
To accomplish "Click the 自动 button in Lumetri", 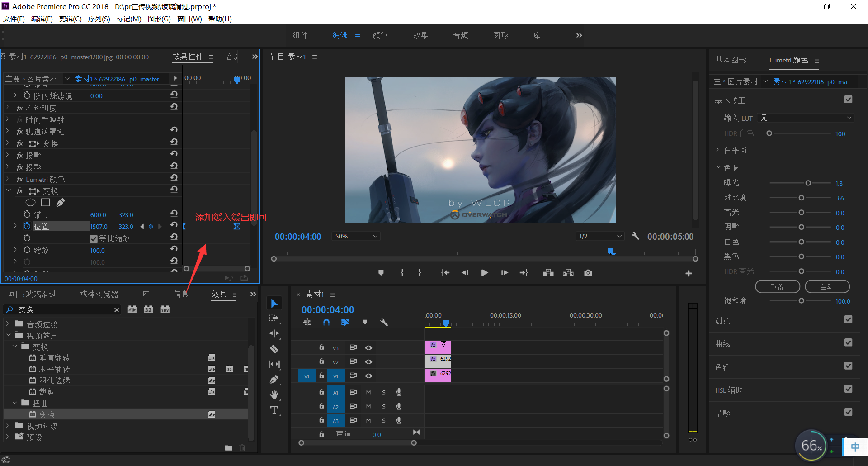I will click(x=827, y=287).
